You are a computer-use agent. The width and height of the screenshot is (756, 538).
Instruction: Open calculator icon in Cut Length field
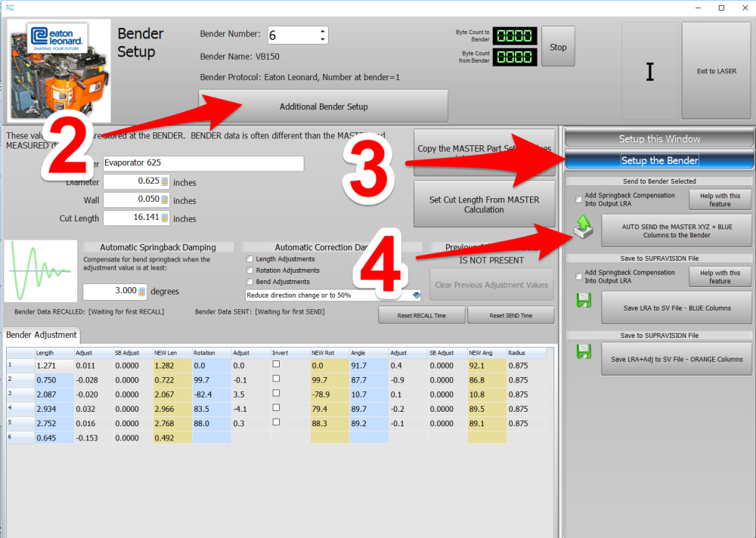tap(164, 218)
